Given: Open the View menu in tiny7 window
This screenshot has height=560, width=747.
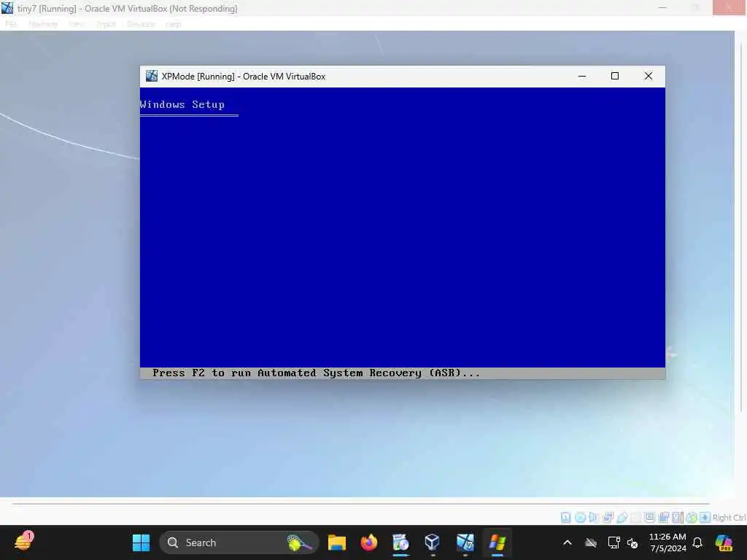Looking at the screenshot, I should point(77,24).
